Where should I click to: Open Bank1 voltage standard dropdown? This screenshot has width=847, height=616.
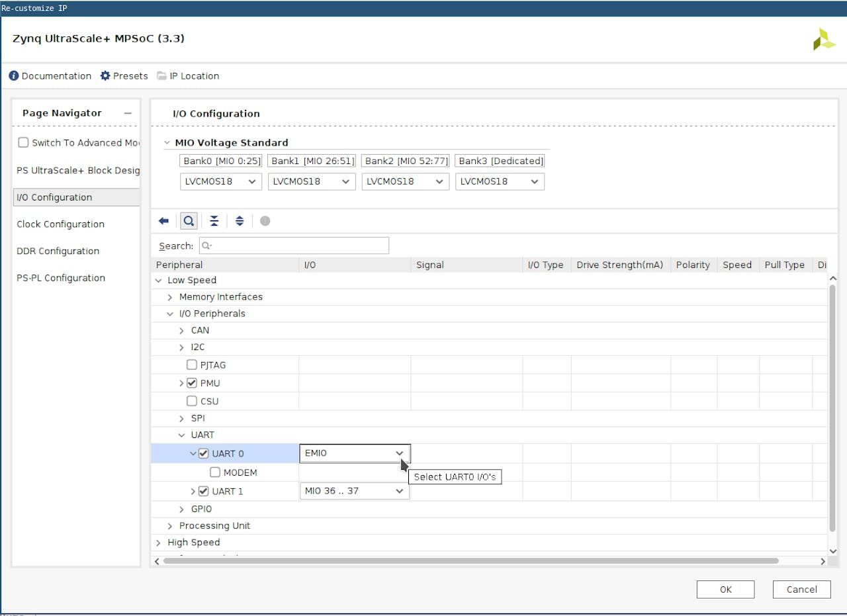[312, 181]
